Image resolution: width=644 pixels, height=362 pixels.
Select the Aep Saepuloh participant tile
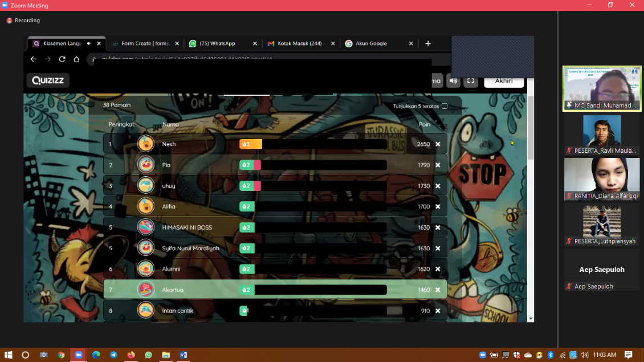602,270
